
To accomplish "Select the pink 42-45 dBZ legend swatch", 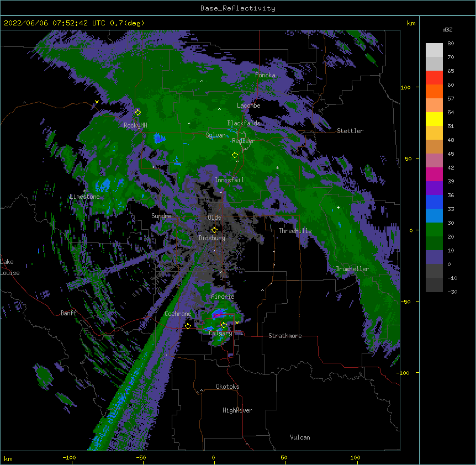I will tap(434, 161).
